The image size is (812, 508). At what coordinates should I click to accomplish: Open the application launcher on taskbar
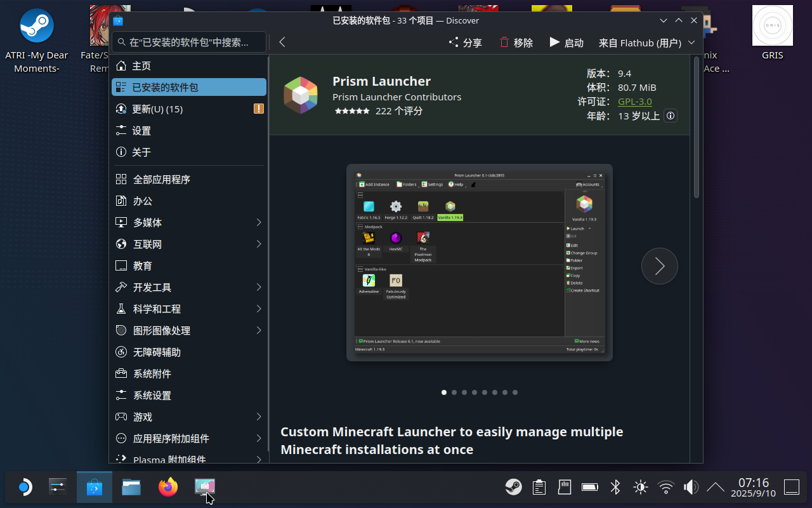24,487
